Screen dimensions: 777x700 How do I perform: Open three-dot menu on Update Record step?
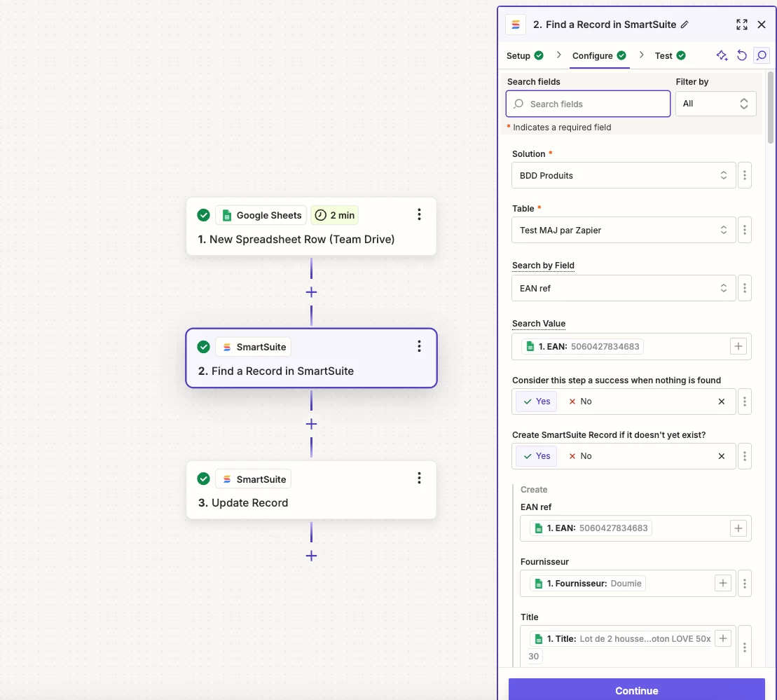419,478
